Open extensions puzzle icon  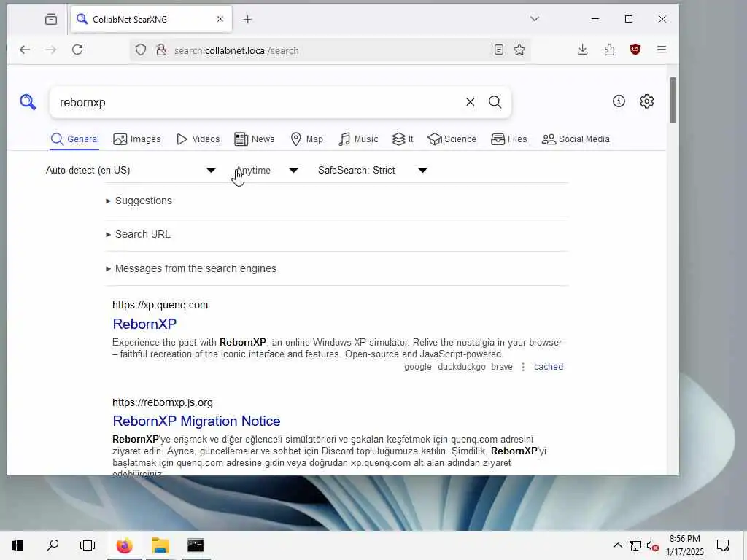[609, 50]
